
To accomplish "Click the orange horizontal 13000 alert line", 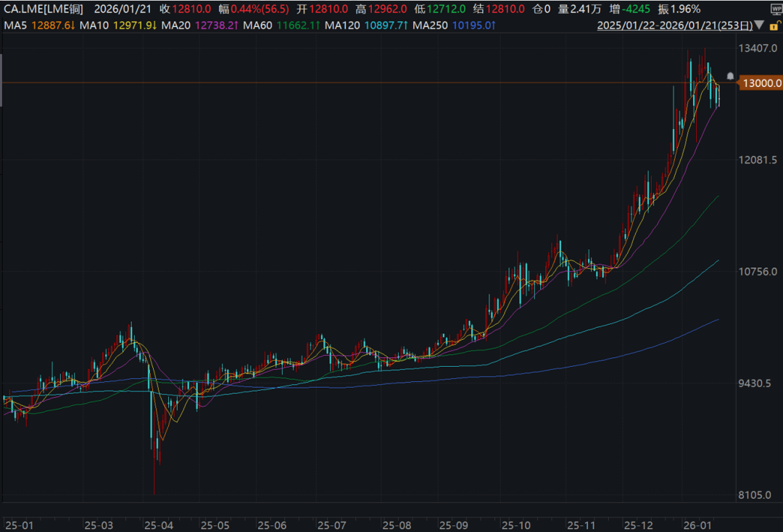I will coord(362,83).
